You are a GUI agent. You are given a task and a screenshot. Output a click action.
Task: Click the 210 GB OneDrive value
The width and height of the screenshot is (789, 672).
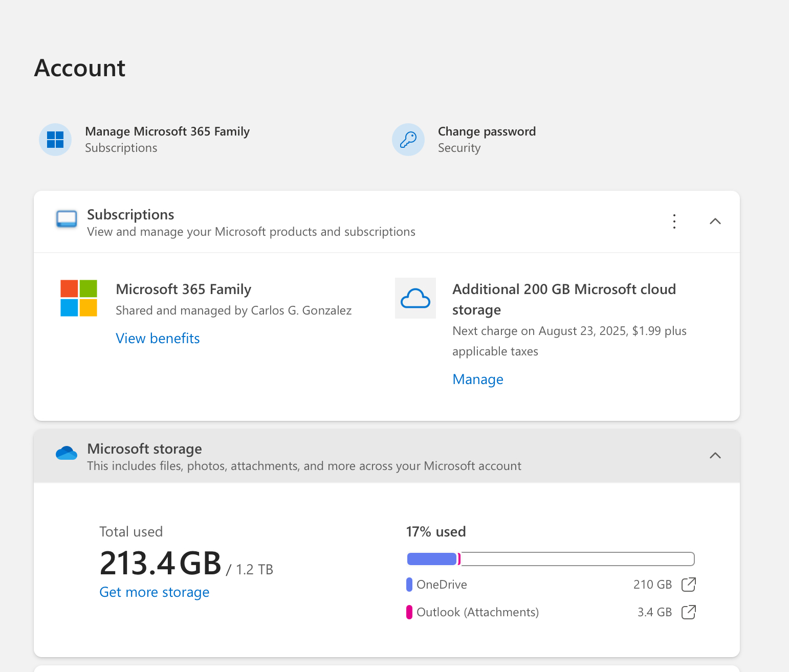pos(652,585)
